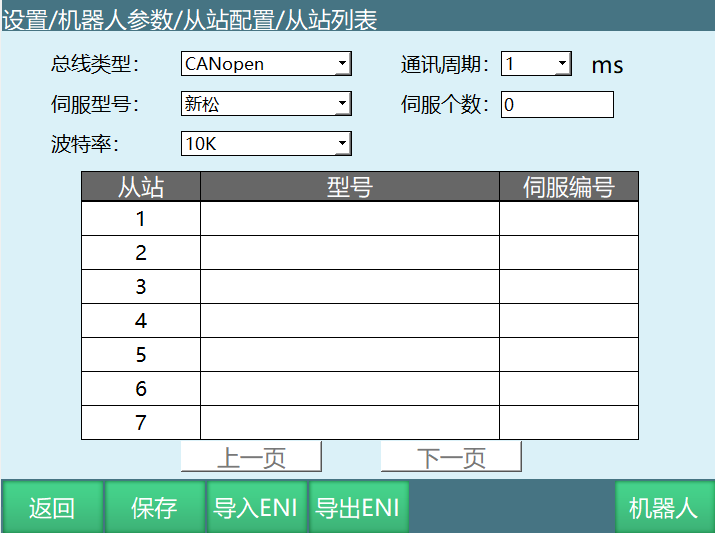Viewport: 715px width, 533px height.
Task: Select the 伺服编号 cell for slave 2
Action: (568, 253)
